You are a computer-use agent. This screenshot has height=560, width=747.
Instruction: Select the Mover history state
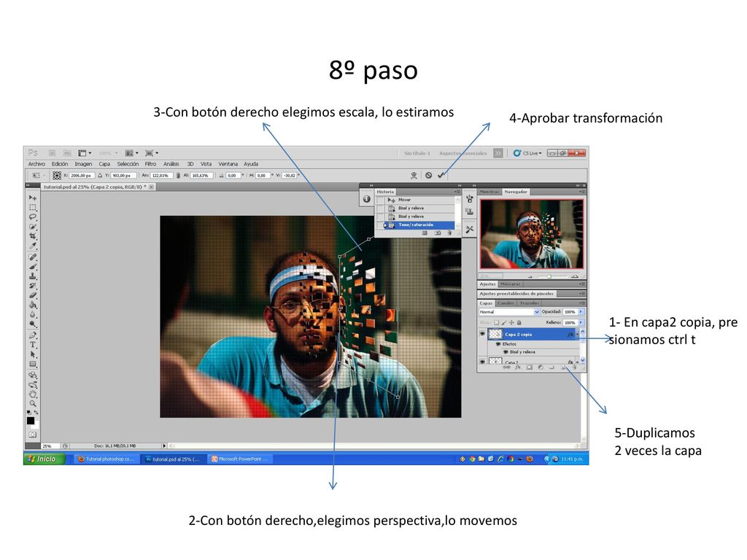point(416,200)
